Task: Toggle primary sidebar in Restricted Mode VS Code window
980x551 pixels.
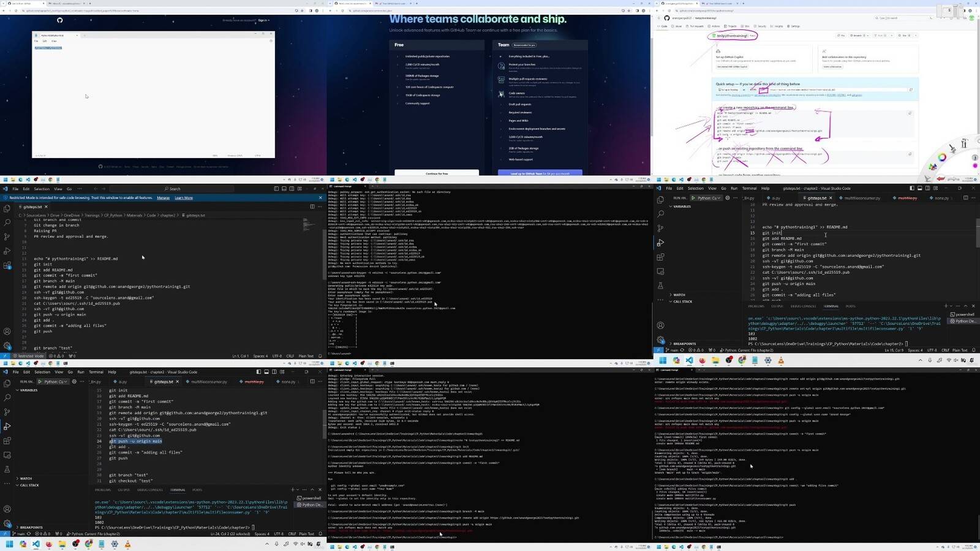Action: click(x=276, y=189)
